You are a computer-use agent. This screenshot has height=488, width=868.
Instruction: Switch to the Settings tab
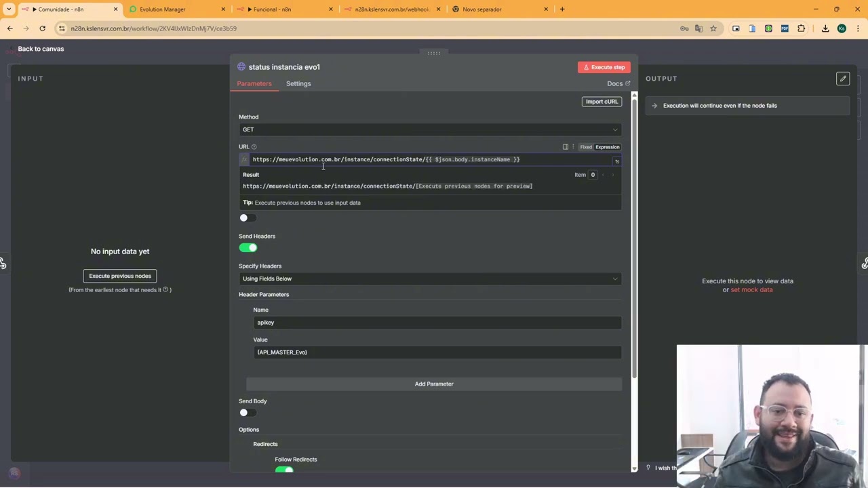point(298,83)
